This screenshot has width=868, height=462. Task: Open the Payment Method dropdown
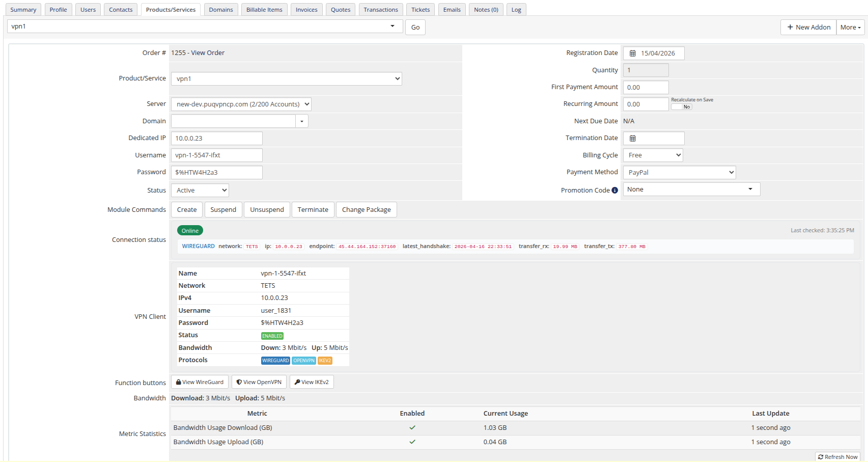click(x=679, y=172)
